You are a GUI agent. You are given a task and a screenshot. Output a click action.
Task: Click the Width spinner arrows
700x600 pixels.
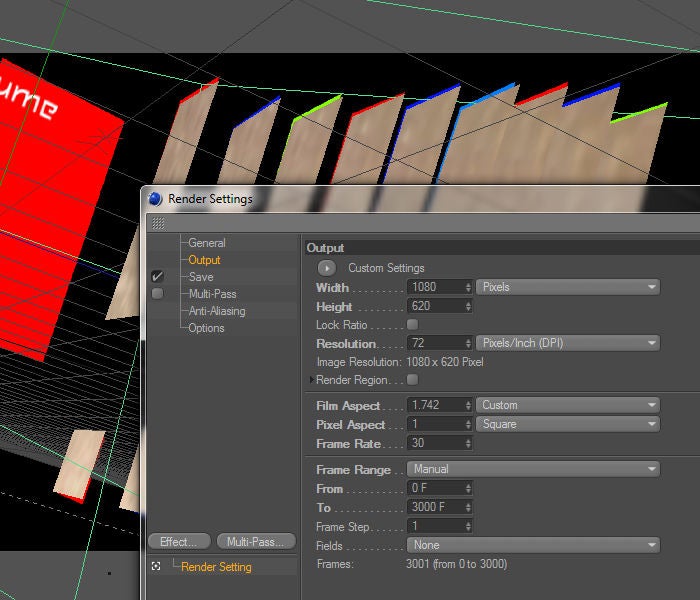(x=468, y=287)
